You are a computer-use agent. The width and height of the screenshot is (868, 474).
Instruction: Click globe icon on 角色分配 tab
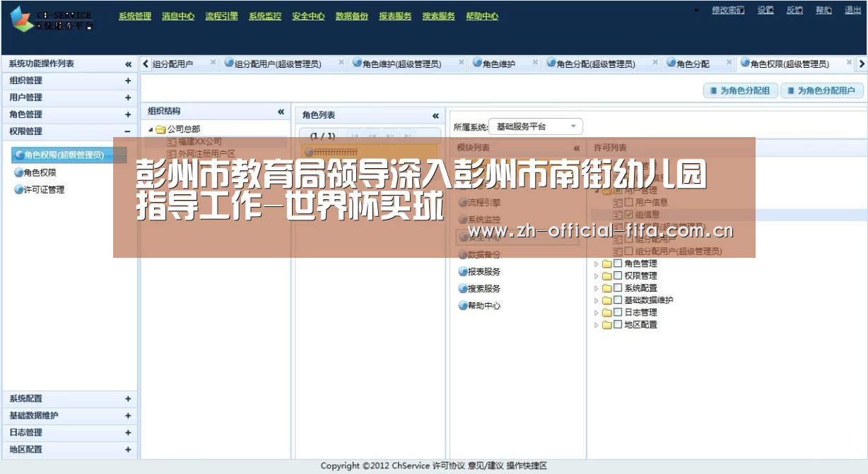pyautogui.click(x=671, y=63)
